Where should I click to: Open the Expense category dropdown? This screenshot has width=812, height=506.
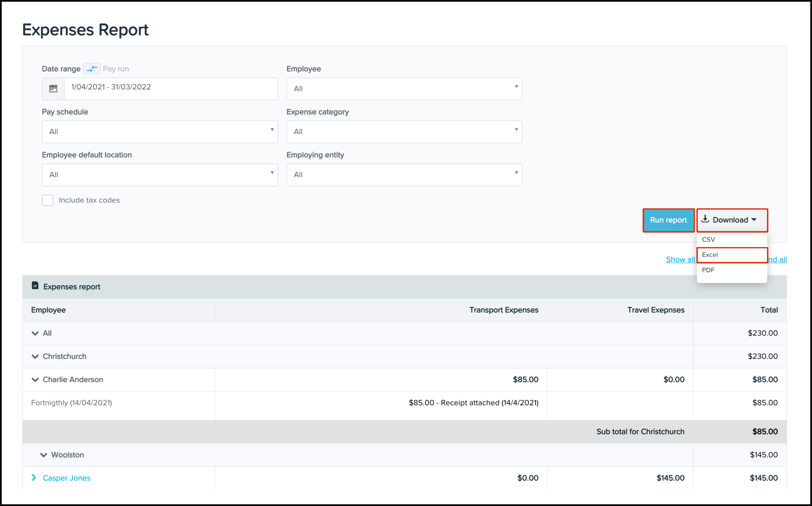[x=404, y=132]
